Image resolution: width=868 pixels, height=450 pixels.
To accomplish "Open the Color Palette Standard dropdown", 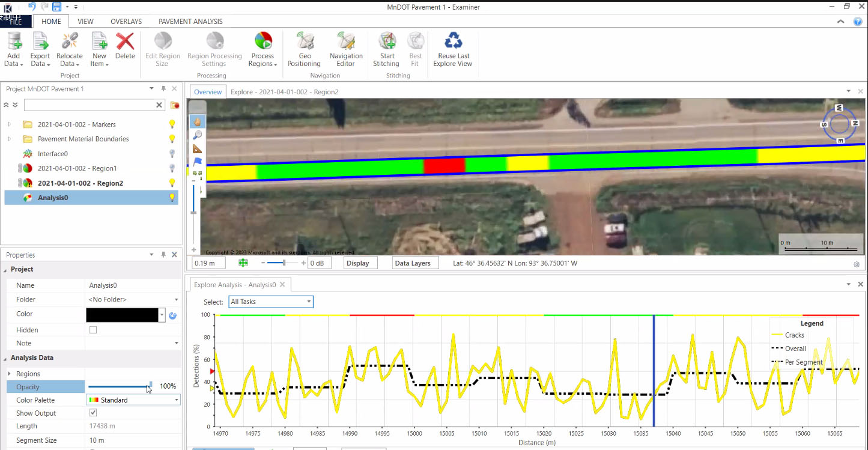I will click(133, 400).
